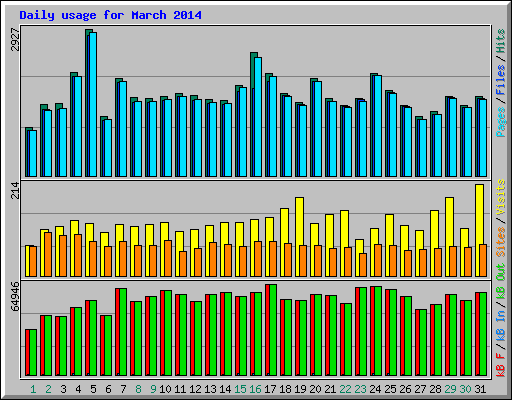This screenshot has width=512, height=400.
Task: Click day 5 on the x-axis
Action: [x=93, y=389]
